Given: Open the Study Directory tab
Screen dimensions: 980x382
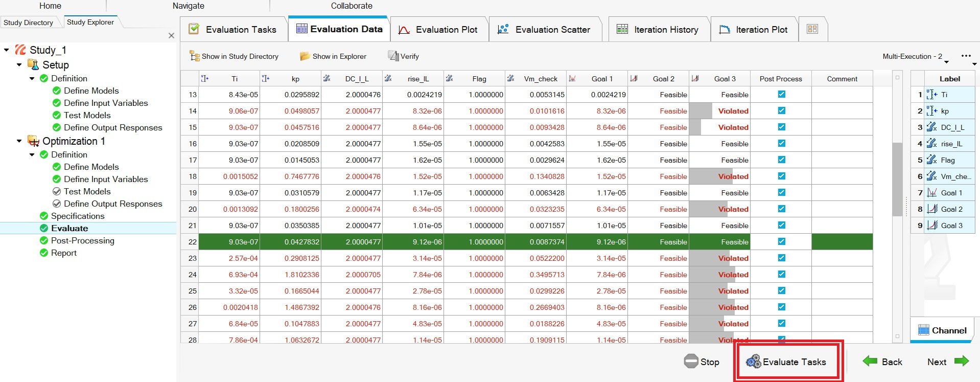Looking at the screenshot, I should pos(28,23).
